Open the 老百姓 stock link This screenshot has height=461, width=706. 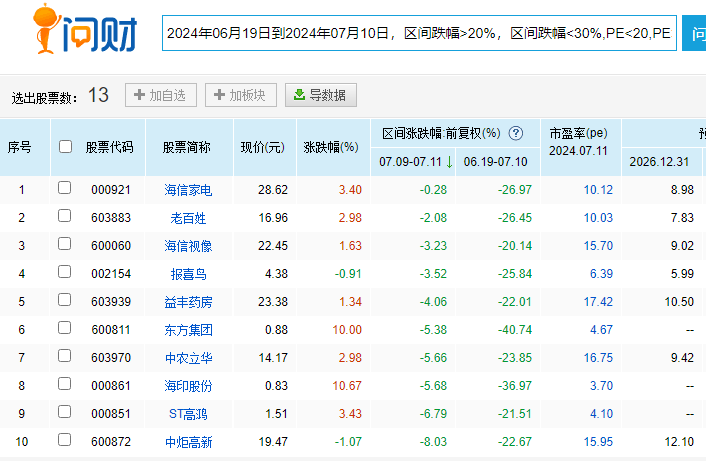point(188,218)
